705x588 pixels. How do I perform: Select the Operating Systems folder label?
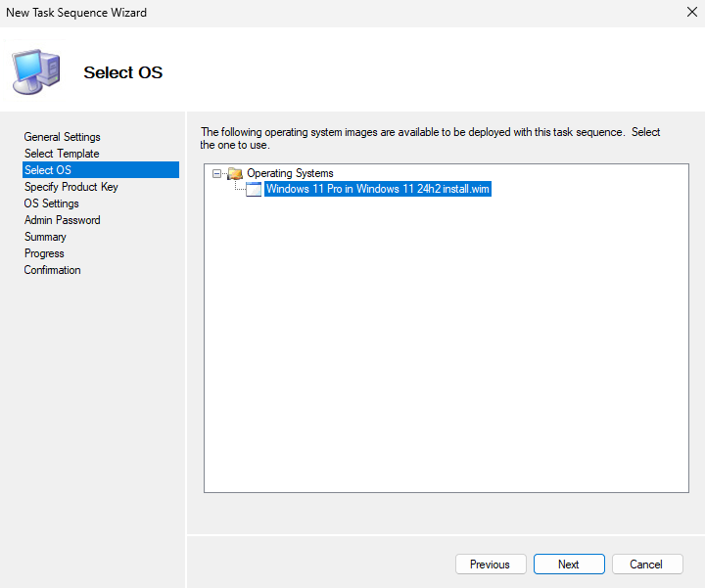pos(290,173)
